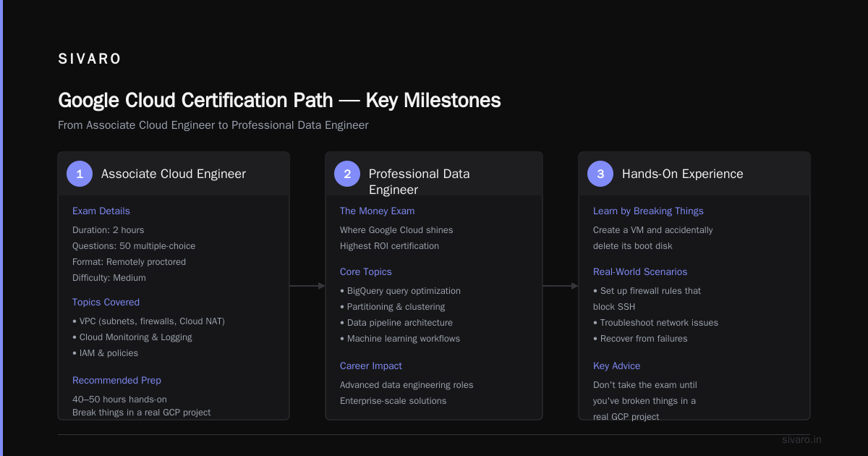Select the 'Google Cloud Certification Path — Key Milestones' title
Screen dimensions: 868x456
(279, 100)
